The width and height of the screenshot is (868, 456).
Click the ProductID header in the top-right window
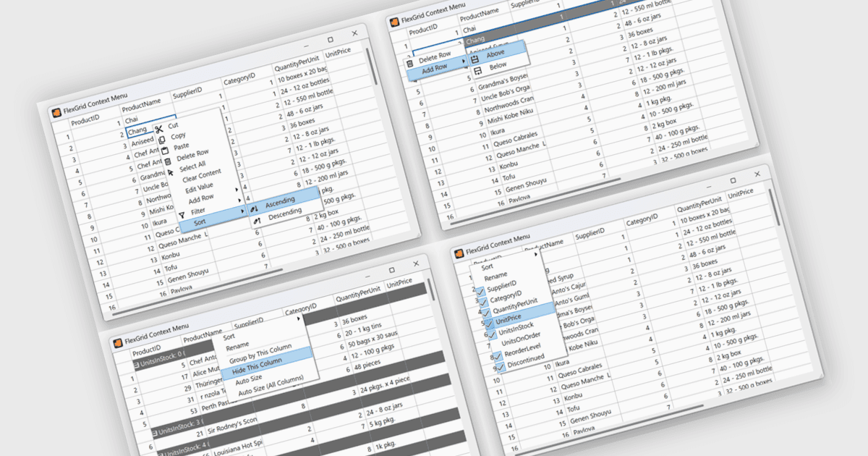tap(425, 31)
